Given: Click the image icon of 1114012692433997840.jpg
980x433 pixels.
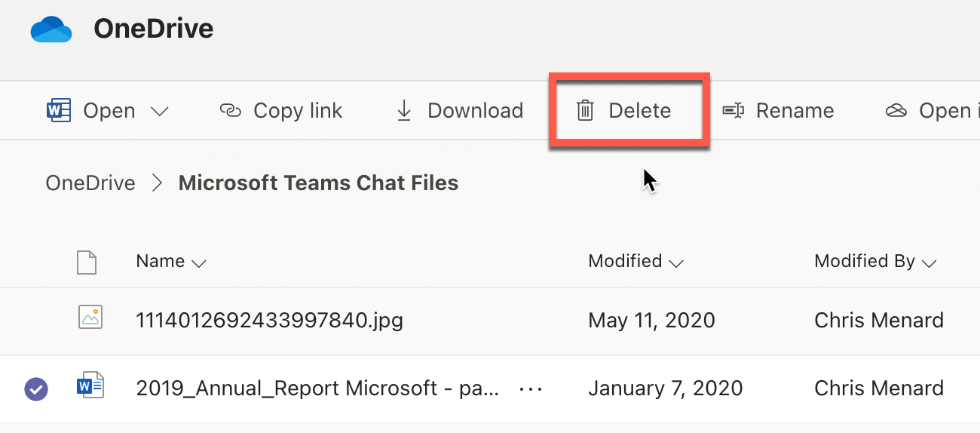Looking at the screenshot, I should [90, 317].
